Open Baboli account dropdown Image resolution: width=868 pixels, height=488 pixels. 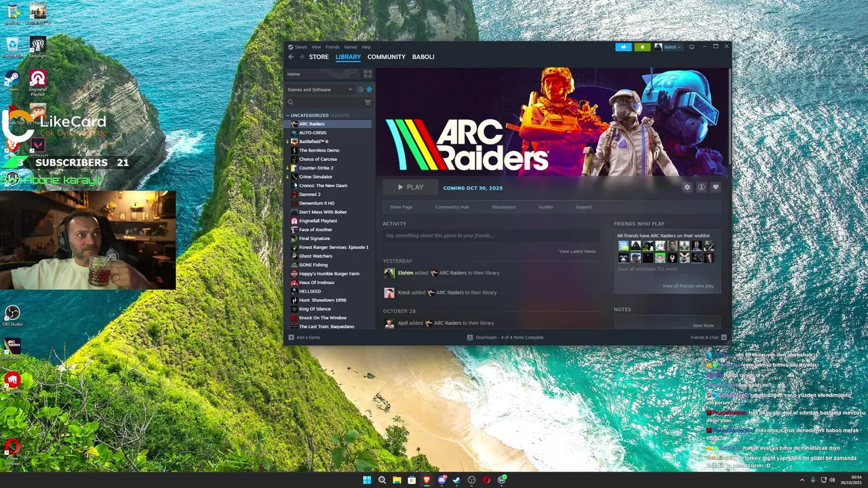point(669,47)
